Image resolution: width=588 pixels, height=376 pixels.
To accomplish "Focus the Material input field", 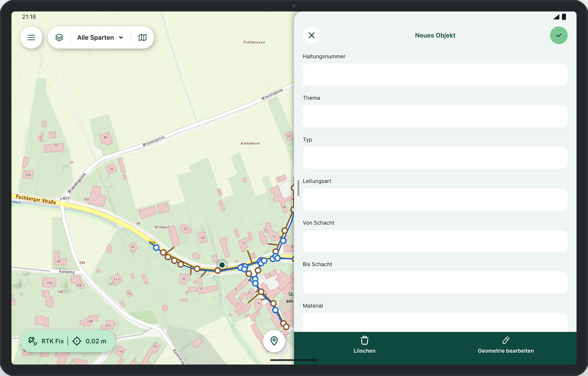I will coord(435,322).
